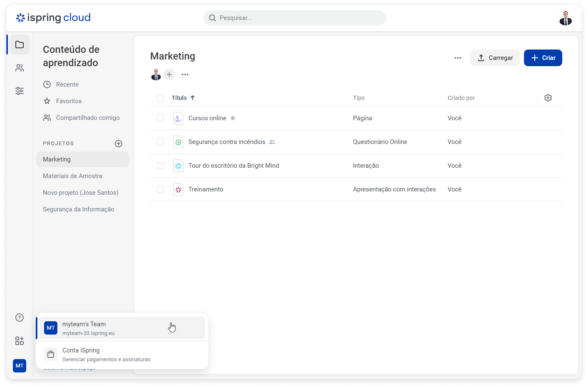Image resolution: width=588 pixels, height=387 pixels.
Task: Click the help question mark icon
Action: click(x=20, y=318)
